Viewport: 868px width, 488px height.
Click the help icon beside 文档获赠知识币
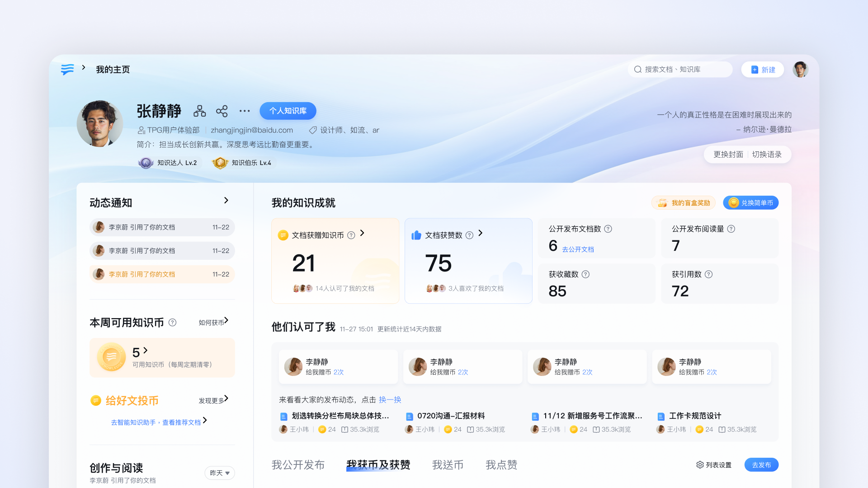coord(351,235)
